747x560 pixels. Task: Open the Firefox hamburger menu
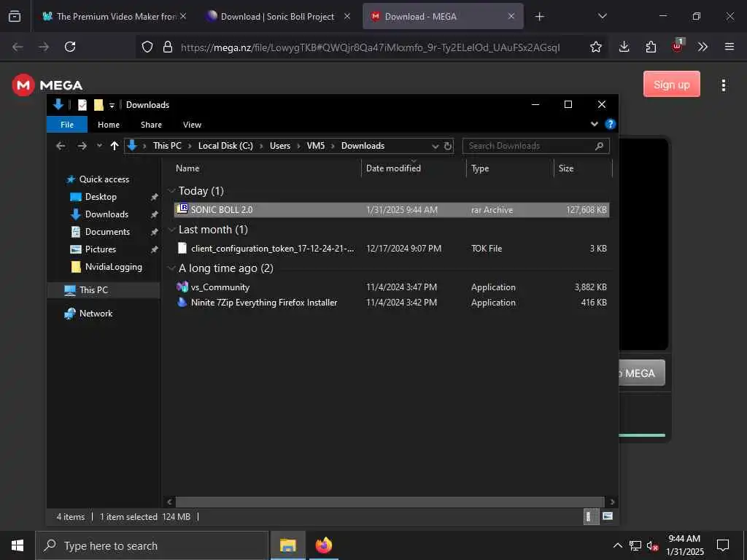[x=729, y=47]
